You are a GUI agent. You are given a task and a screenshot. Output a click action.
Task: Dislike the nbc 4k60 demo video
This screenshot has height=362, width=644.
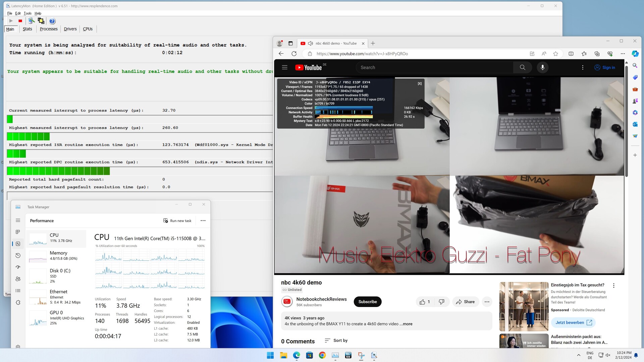click(441, 302)
